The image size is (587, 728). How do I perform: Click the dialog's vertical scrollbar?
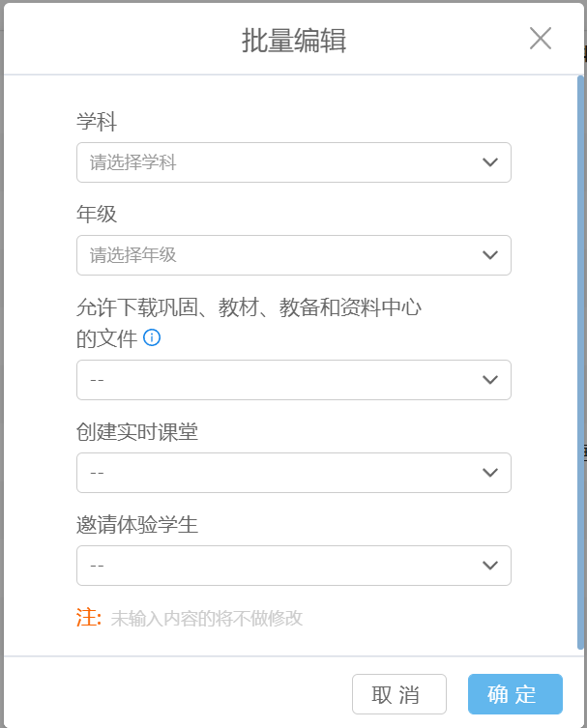(x=580, y=363)
